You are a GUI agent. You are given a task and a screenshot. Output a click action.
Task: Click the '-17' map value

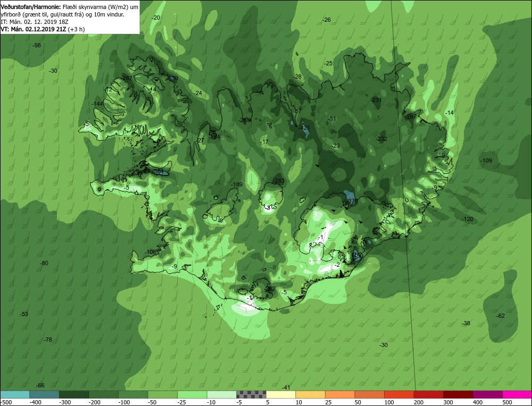[x=264, y=142]
